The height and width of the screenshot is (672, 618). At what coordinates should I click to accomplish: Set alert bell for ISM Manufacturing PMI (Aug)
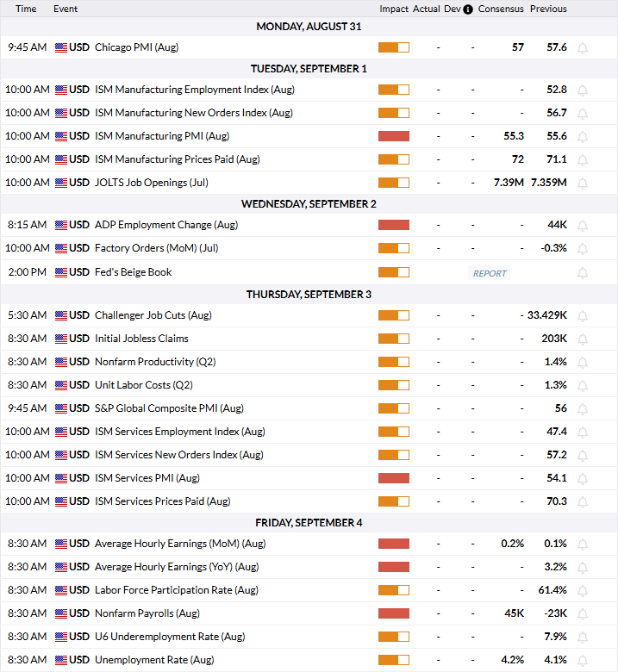tap(583, 137)
